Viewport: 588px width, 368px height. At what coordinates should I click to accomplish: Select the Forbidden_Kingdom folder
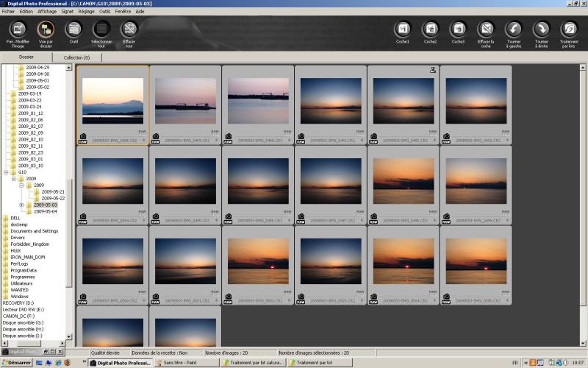[30, 244]
